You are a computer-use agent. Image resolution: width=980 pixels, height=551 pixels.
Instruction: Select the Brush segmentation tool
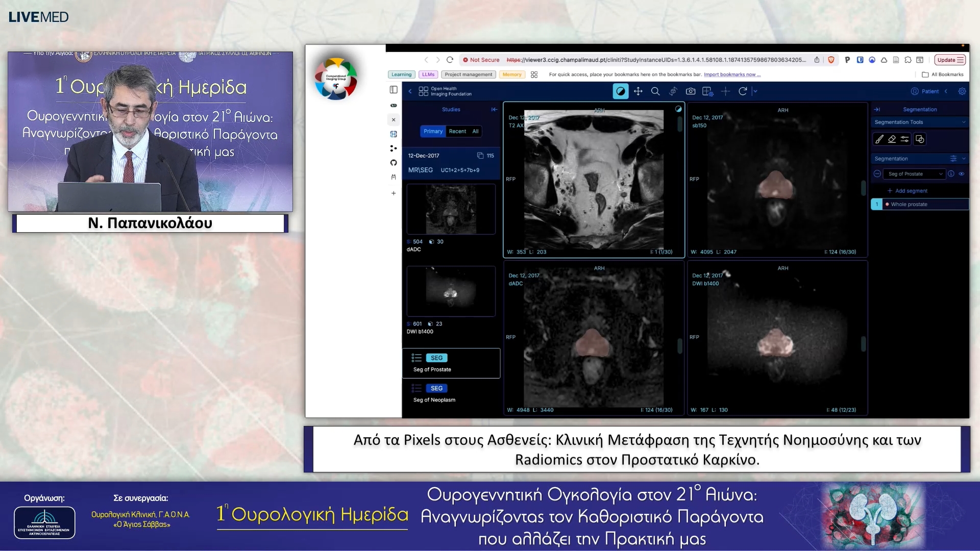879,139
